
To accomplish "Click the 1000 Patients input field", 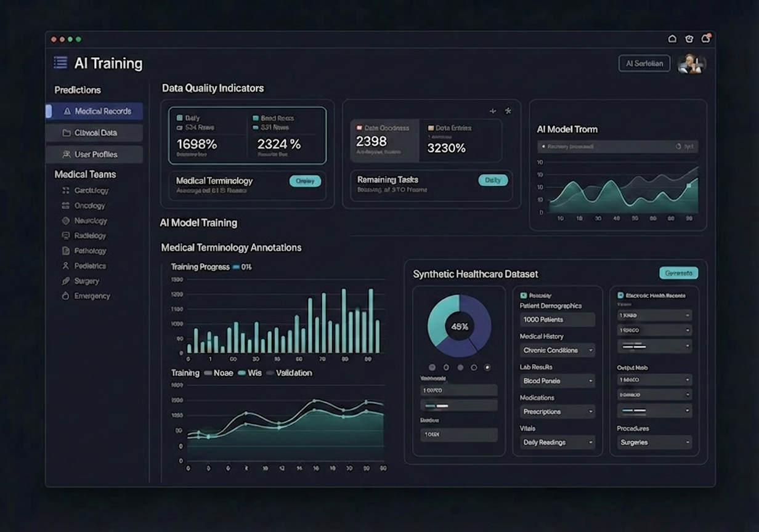I will 557,320.
